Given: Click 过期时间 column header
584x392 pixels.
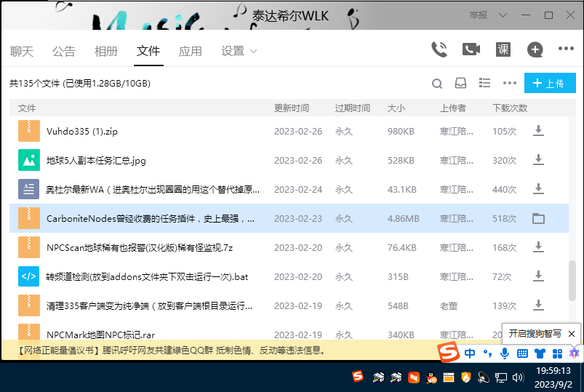Looking at the screenshot, I should point(352,108).
